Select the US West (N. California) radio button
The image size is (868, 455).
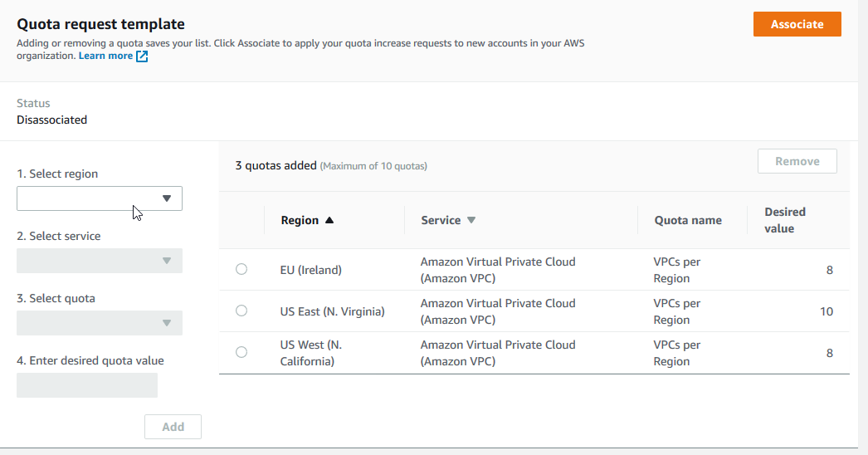coord(241,352)
